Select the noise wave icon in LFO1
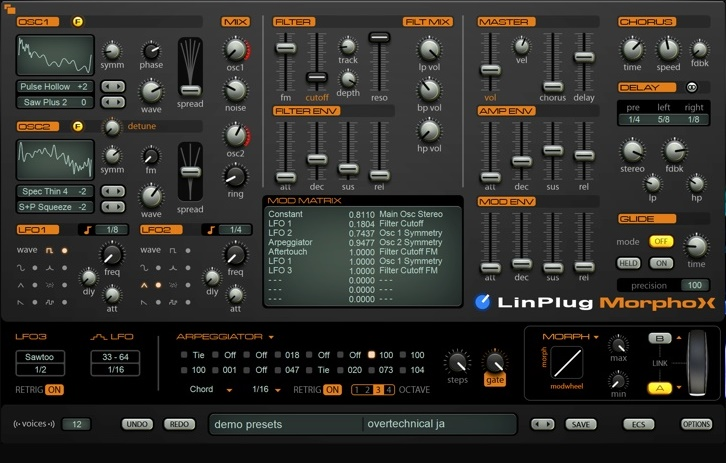This screenshot has width=726, height=463. (x=50, y=285)
